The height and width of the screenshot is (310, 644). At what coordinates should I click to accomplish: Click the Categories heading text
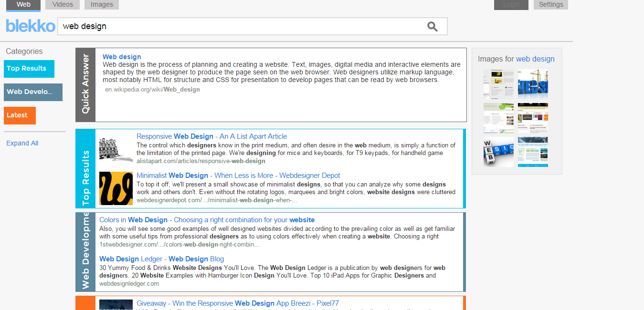tap(24, 52)
